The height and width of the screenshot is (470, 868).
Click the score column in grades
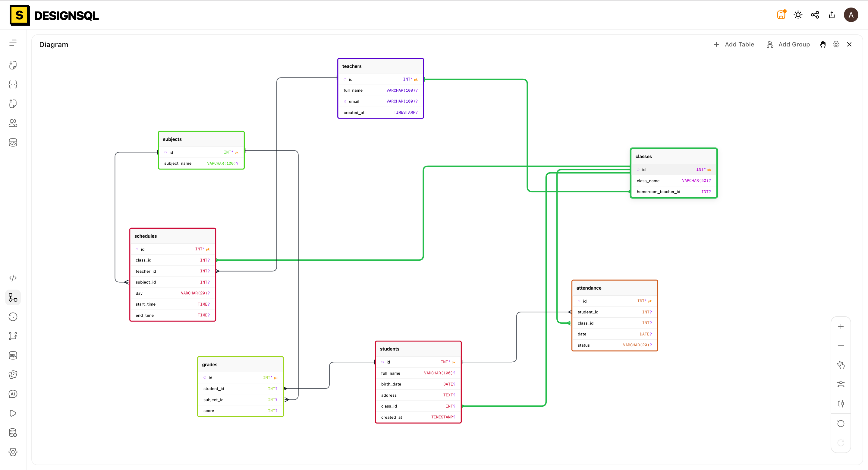tap(240, 411)
